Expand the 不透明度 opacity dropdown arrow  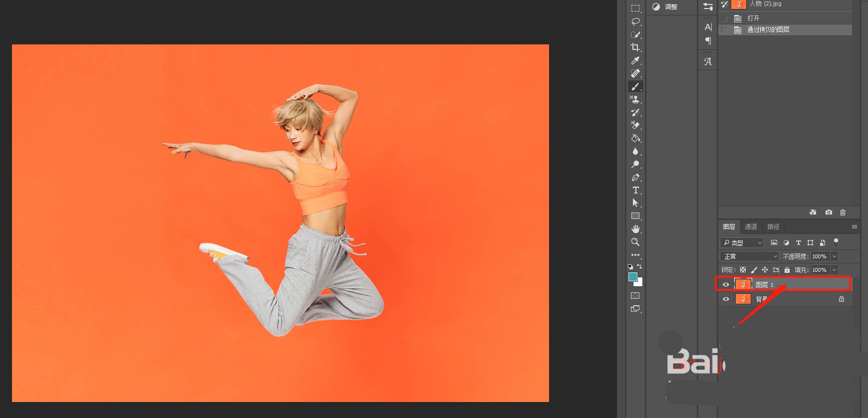[834, 256]
